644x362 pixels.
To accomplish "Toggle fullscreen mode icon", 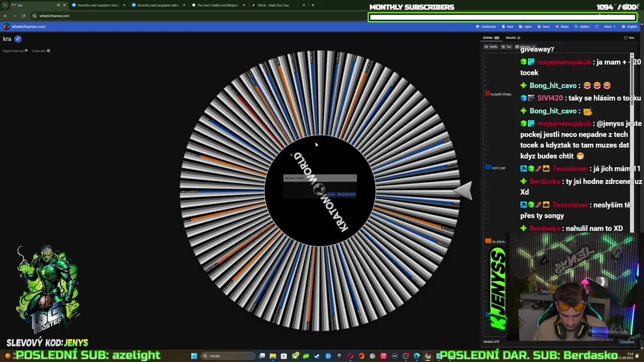I will pyautogui.click(x=597, y=27).
